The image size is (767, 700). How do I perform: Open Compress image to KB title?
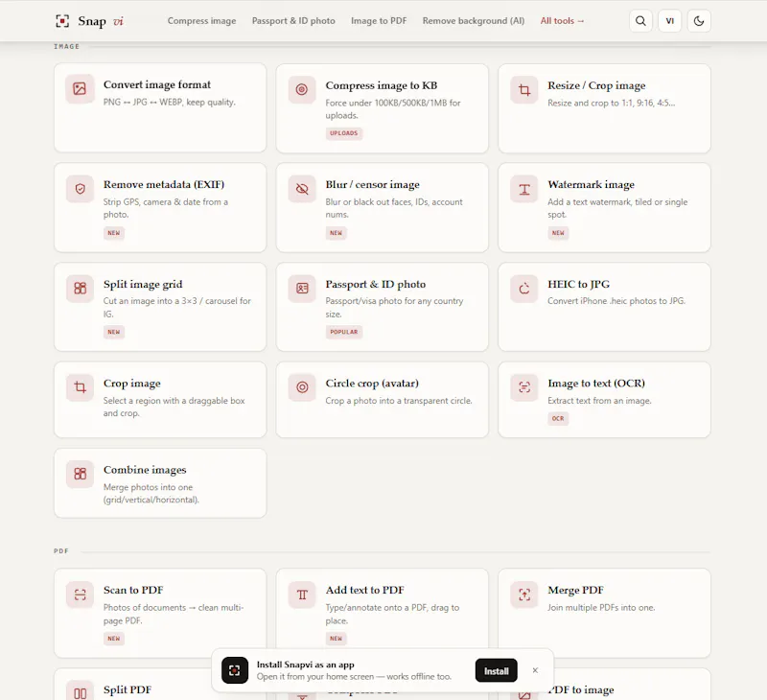point(381,85)
